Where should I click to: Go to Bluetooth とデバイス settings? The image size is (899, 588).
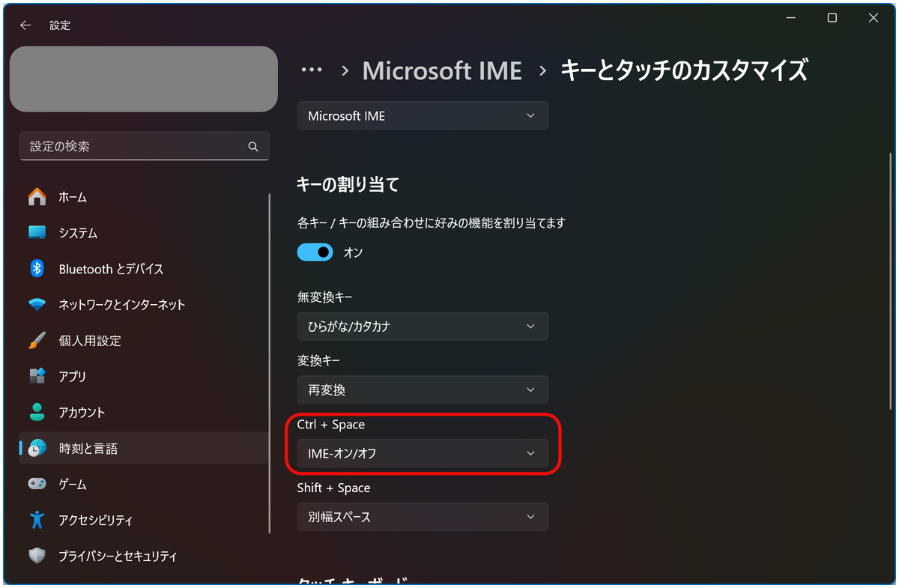coord(144,269)
